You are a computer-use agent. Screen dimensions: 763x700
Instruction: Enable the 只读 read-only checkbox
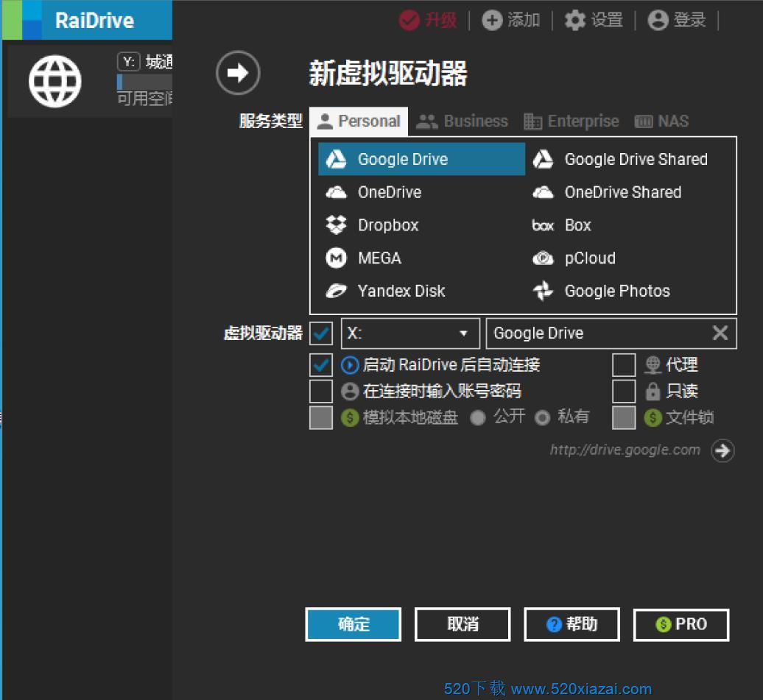pyautogui.click(x=624, y=391)
